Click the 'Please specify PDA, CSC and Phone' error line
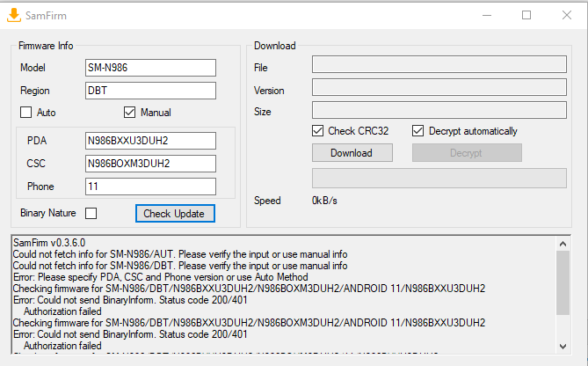 click(161, 277)
